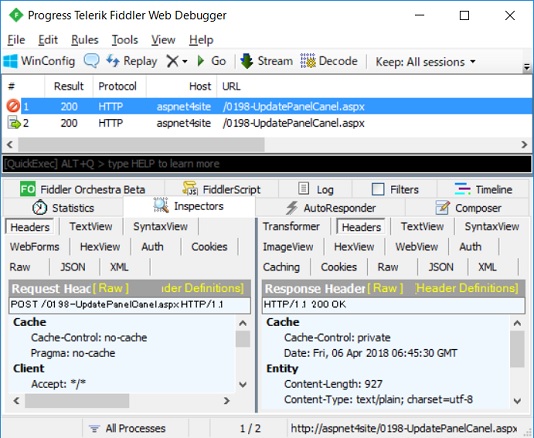Open the response Transformer tab

[291, 226]
